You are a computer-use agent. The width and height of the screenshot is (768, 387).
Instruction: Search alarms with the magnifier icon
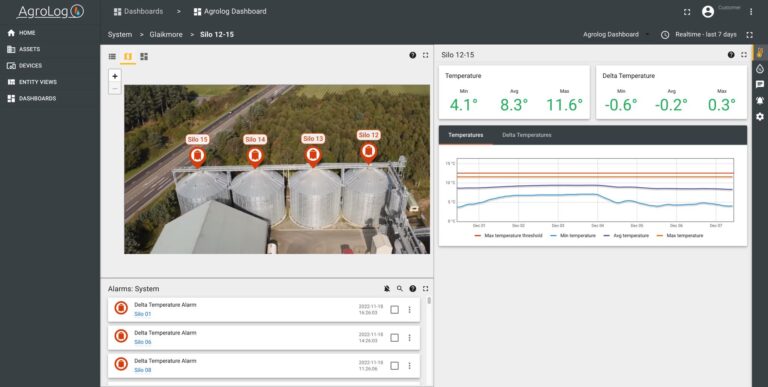400,289
